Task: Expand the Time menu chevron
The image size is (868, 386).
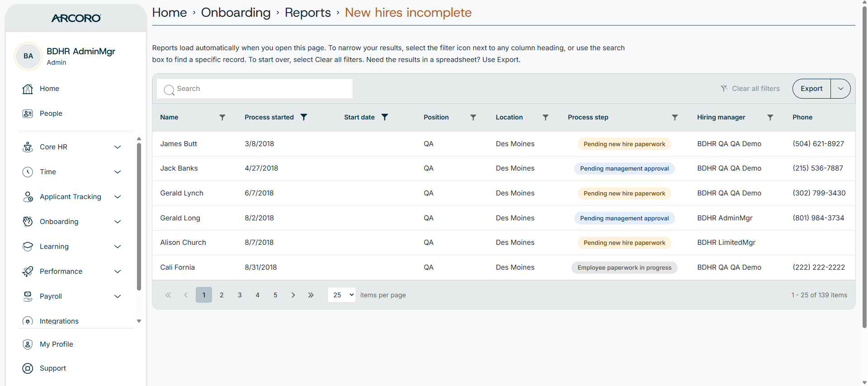Action: coord(118,172)
